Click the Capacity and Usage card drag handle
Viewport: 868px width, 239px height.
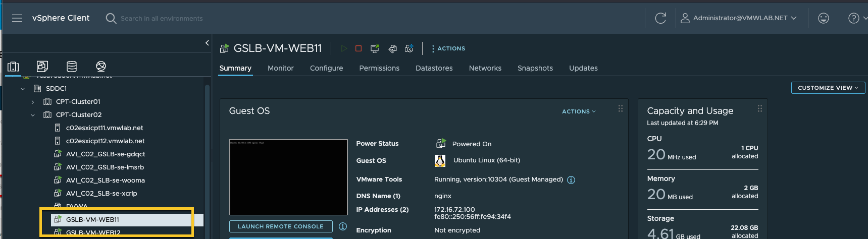click(759, 108)
